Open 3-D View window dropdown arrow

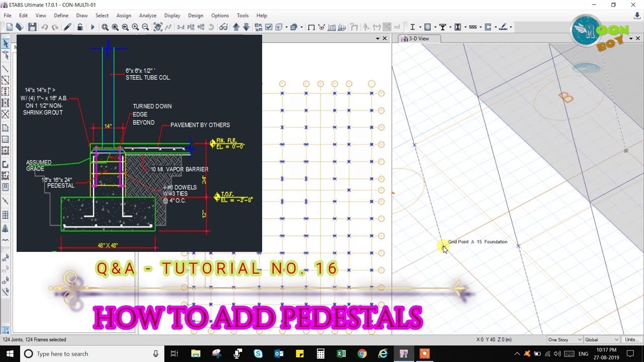point(632,38)
